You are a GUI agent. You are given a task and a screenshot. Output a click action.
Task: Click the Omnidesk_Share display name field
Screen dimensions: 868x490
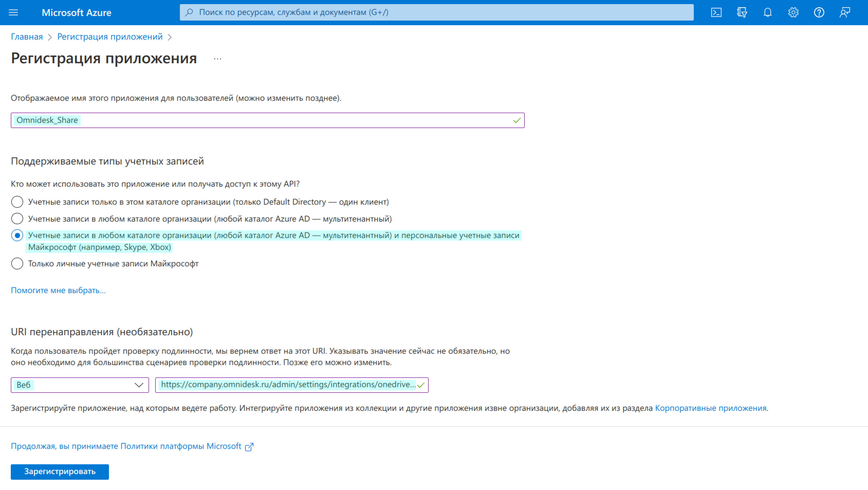coord(267,120)
